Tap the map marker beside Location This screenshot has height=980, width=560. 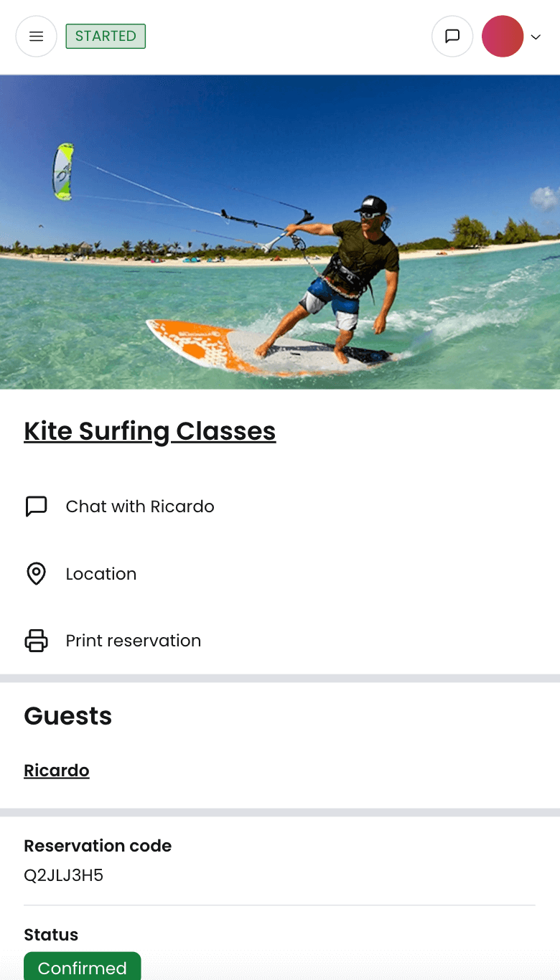coord(36,573)
